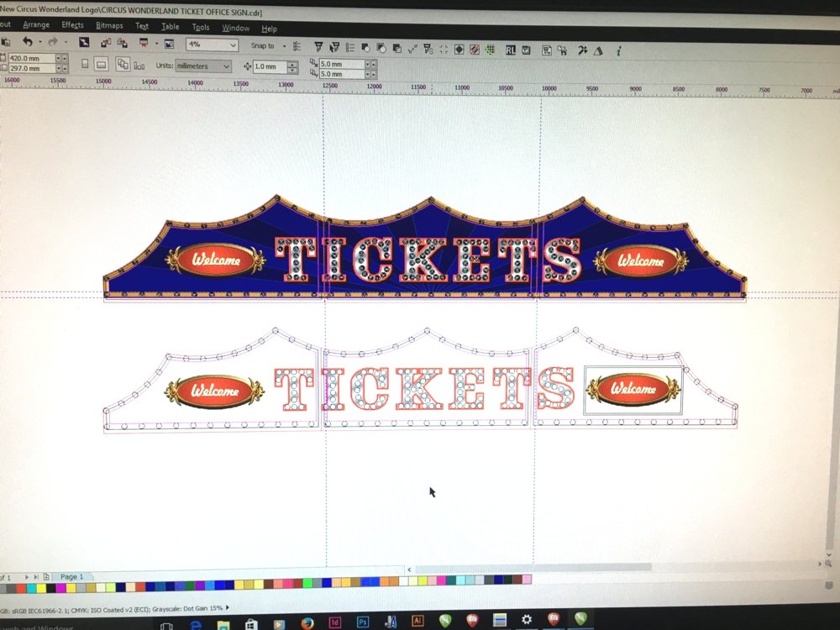Image resolution: width=840 pixels, height=630 pixels.
Task: Expand the Units millimeters dropdown
Action: click(x=203, y=66)
